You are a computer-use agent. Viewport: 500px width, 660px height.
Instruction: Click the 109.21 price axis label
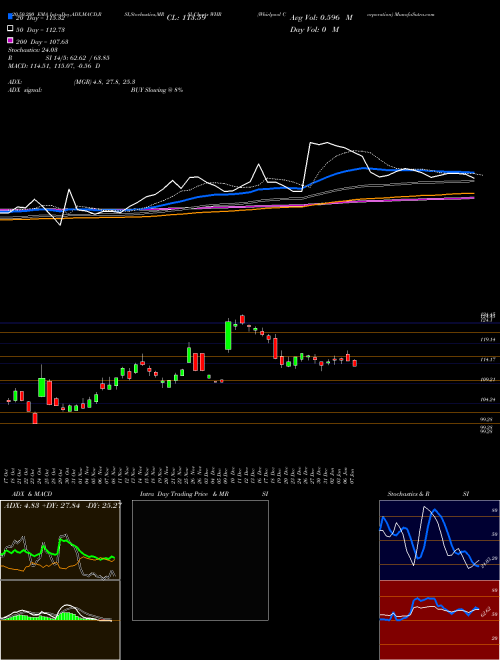coord(487,379)
